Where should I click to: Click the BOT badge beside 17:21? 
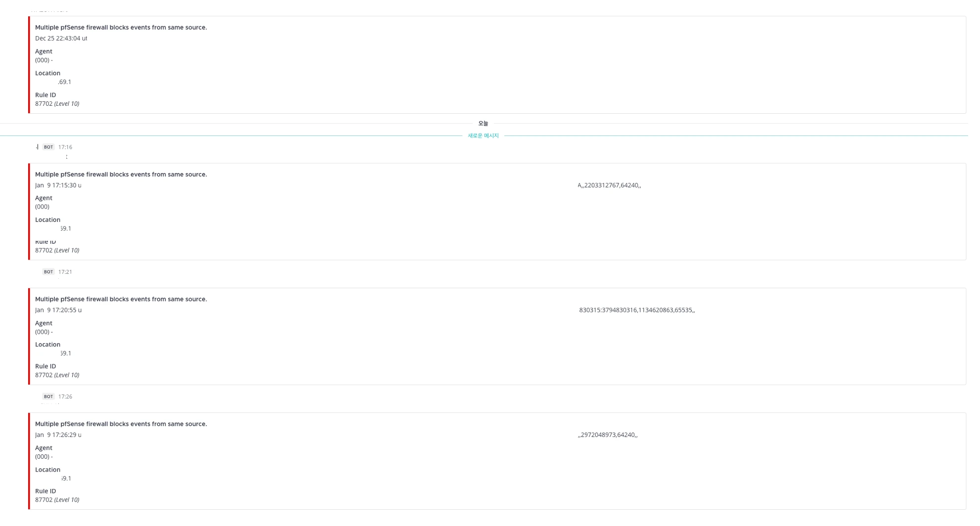click(x=48, y=272)
